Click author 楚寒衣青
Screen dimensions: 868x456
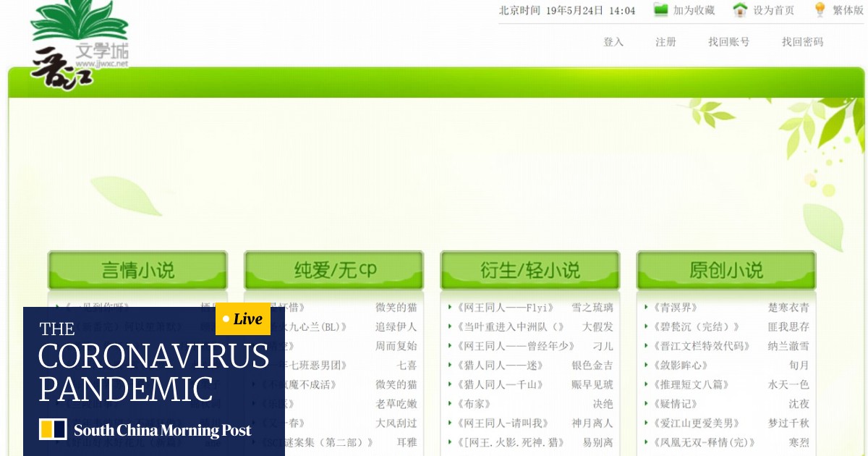pos(788,308)
